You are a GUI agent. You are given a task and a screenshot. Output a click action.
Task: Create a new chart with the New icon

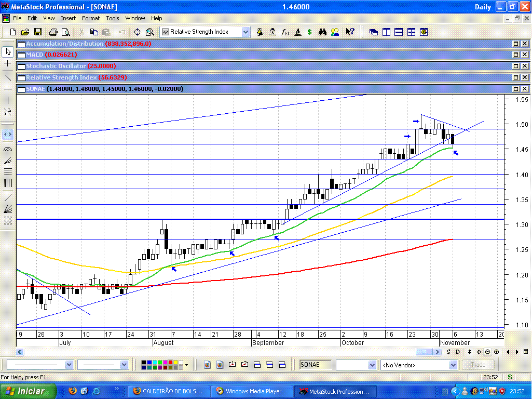coord(13,32)
